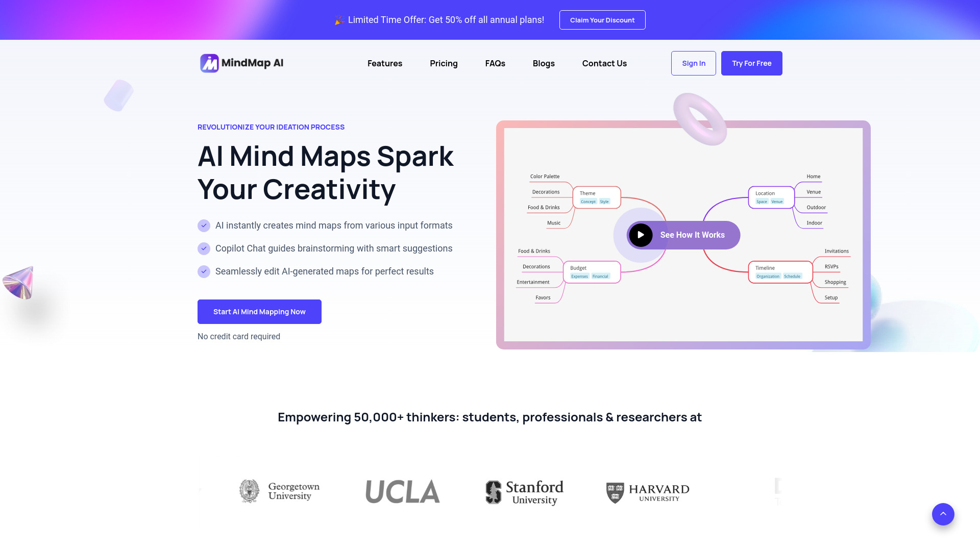The height and width of the screenshot is (551, 980).
Task: Select the FAQs tab in navigation
Action: point(496,63)
